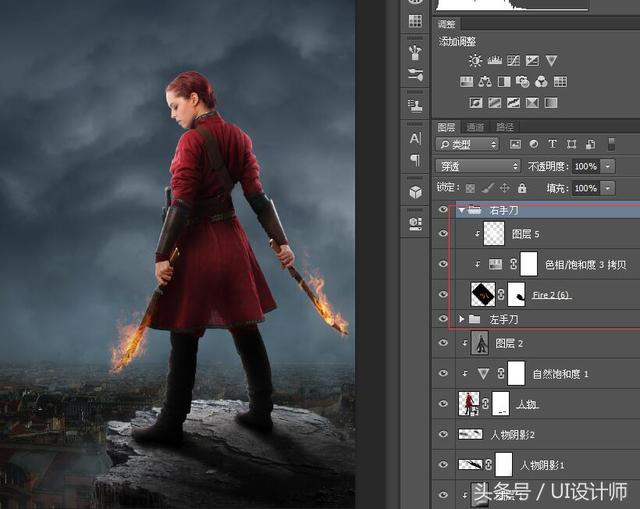Hide the 人物阴影1 layer
The width and height of the screenshot is (640, 509).
point(443,465)
